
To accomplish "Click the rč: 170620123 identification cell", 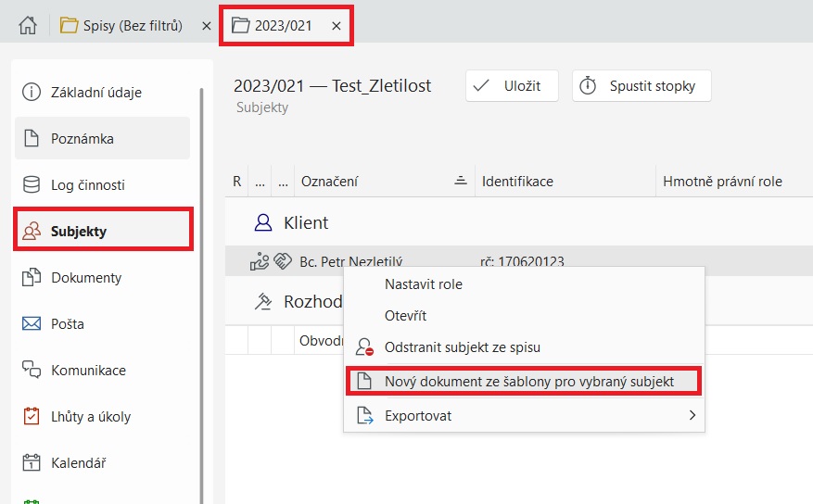I will 522,261.
